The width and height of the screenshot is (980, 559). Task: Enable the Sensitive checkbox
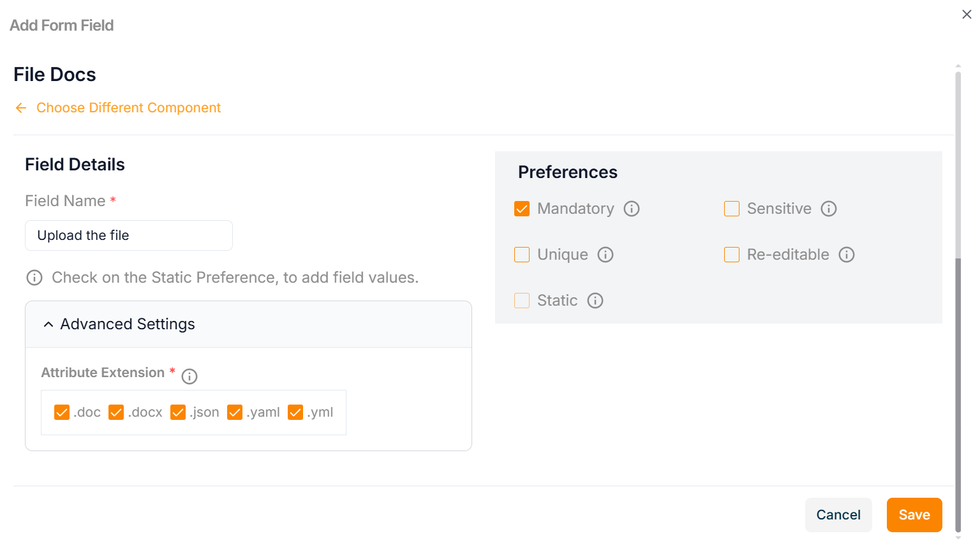(732, 209)
